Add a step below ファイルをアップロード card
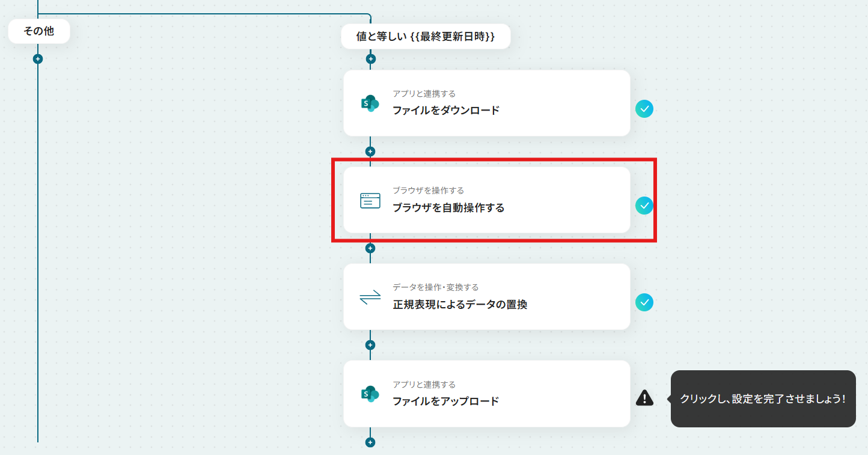The image size is (868, 455). (x=370, y=442)
